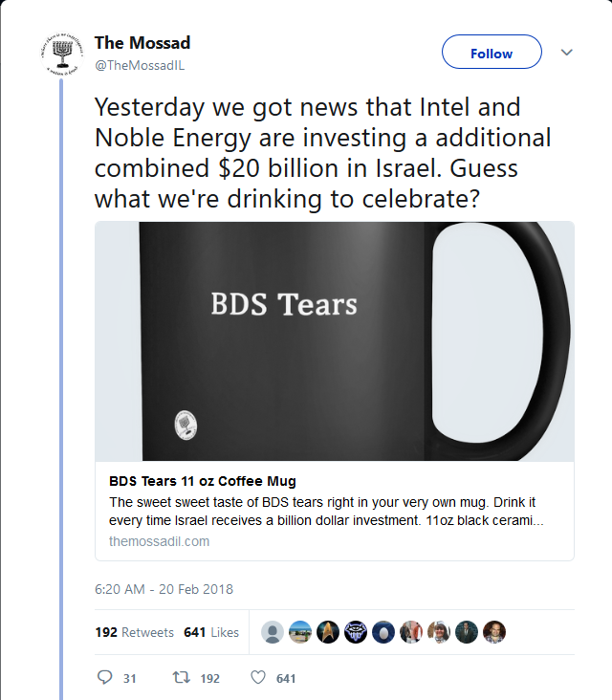Open the BDS Tears 11 oz Coffee Mug link
612x700 pixels.
coord(203,481)
